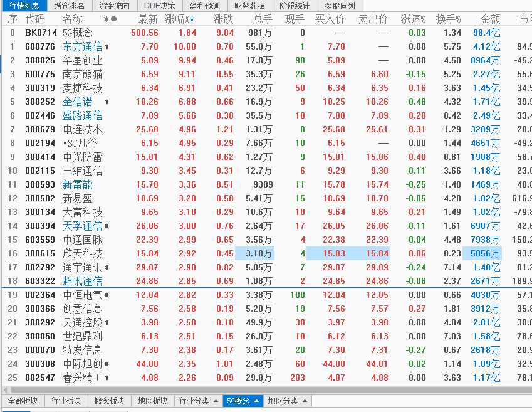Select the 5G概念 index row name
Image resolution: width=532 pixels, height=412 pixels.
pyautogui.click(x=77, y=33)
